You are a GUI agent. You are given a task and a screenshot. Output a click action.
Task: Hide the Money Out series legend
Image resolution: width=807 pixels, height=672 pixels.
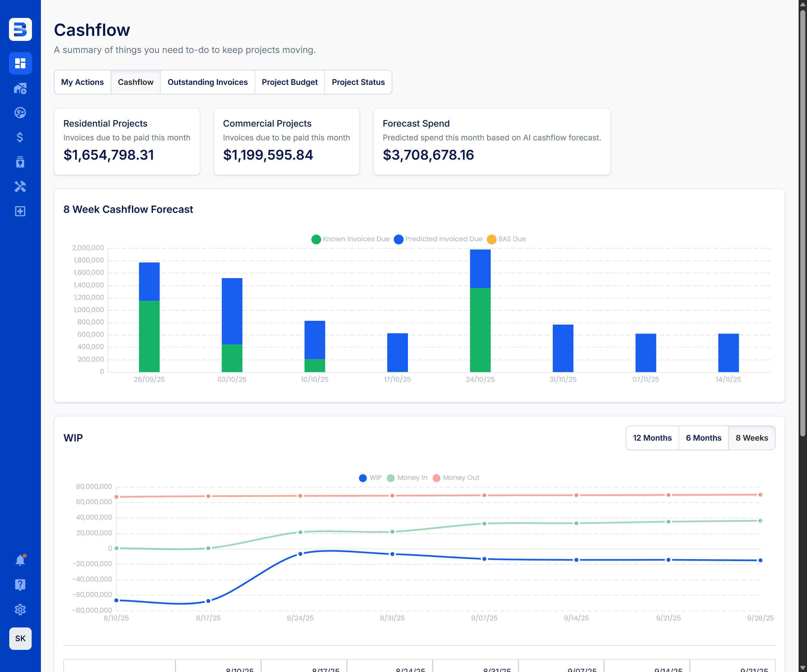pyautogui.click(x=456, y=478)
